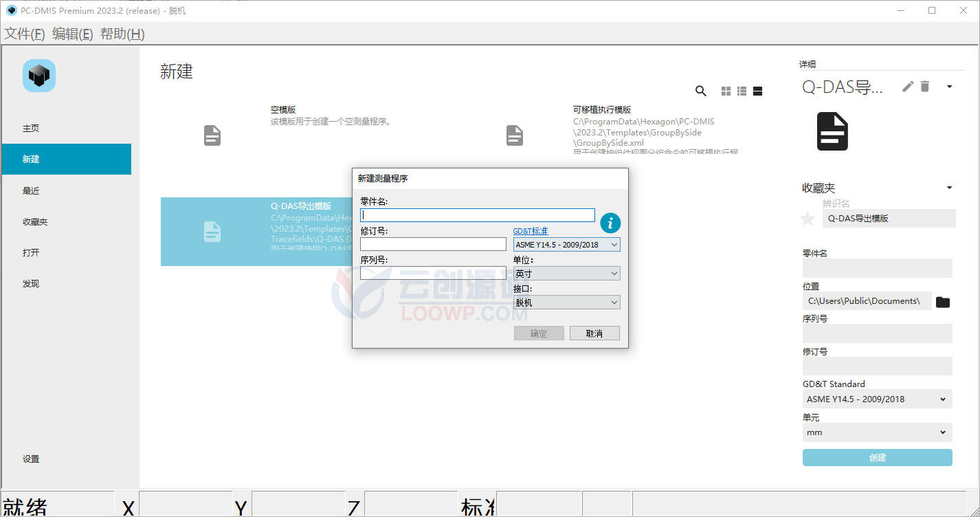Image resolution: width=980 pixels, height=517 pixels.
Task: Open the 单位 units dropdown showing 英寸
Action: 566,274
